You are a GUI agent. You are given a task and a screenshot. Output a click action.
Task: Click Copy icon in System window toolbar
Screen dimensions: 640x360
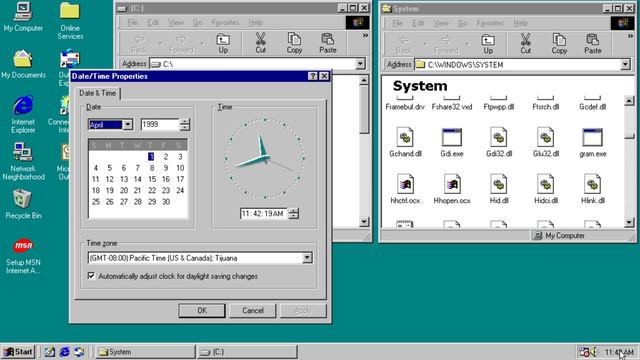(559, 44)
